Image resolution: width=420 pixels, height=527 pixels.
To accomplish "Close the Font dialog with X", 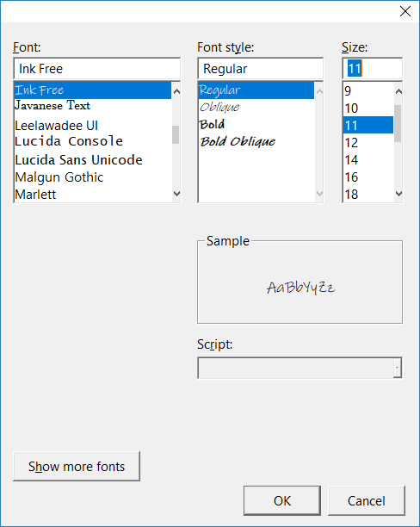I will (x=405, y=11).
